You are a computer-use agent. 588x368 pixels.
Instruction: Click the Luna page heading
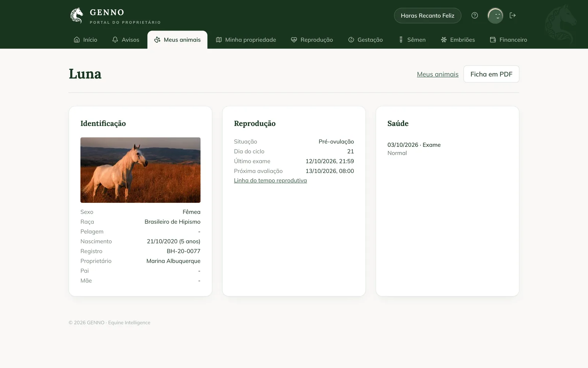tap(85, 74)
